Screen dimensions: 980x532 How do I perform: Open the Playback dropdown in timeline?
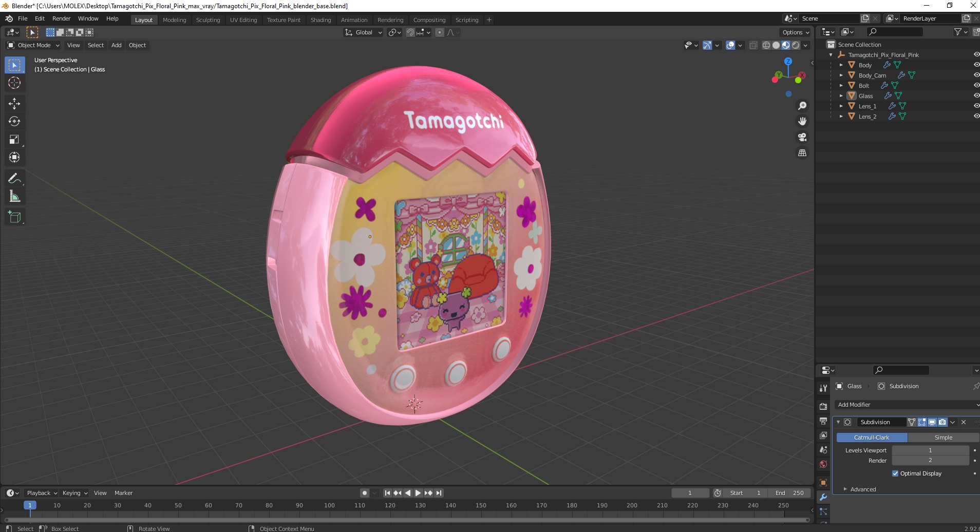[x=41, y=493]
